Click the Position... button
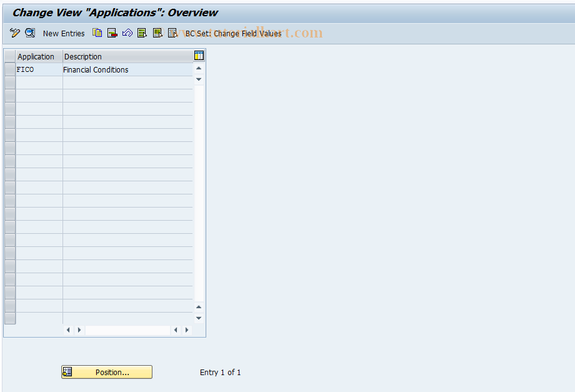Screen dimensions: 575x392 107,372
